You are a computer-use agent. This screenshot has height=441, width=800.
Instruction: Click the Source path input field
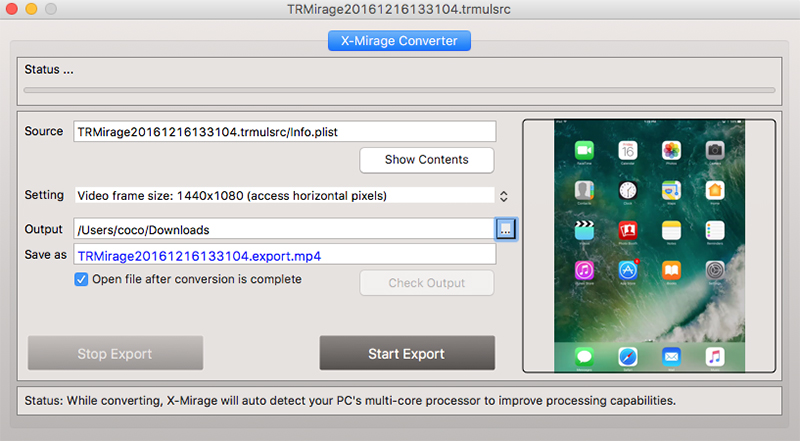click(285, 132)
